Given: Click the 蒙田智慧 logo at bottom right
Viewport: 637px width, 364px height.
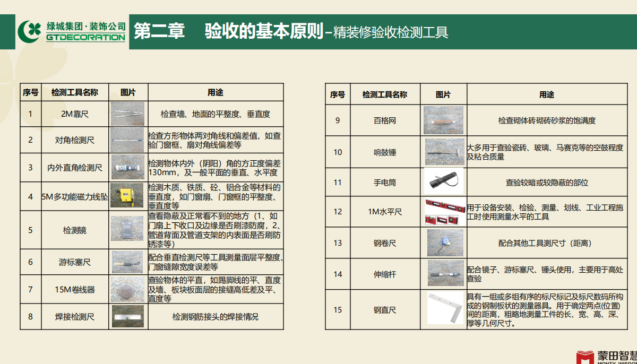Looking at the screenshot, I should coord(607,357).
